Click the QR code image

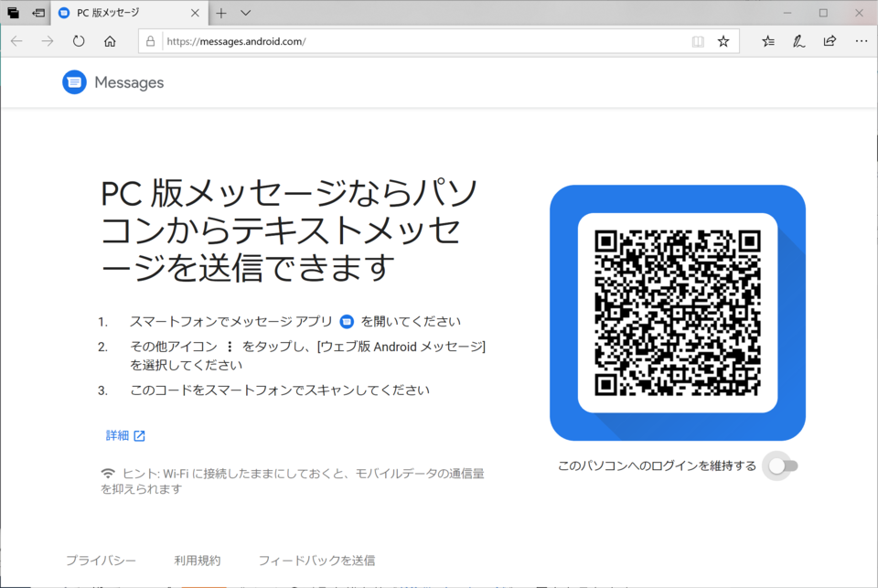tap(678, 313)
